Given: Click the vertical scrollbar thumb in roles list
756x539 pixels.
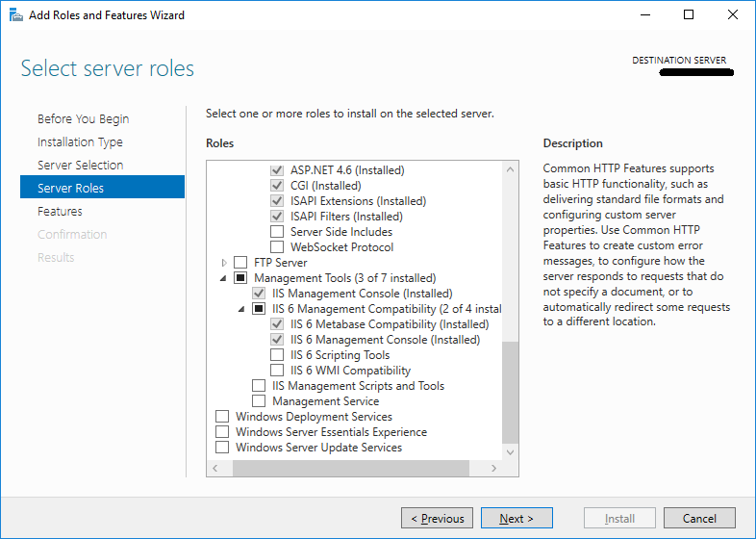Looking at the screenshot, I should pyautogui.click(x=510, y=390).
